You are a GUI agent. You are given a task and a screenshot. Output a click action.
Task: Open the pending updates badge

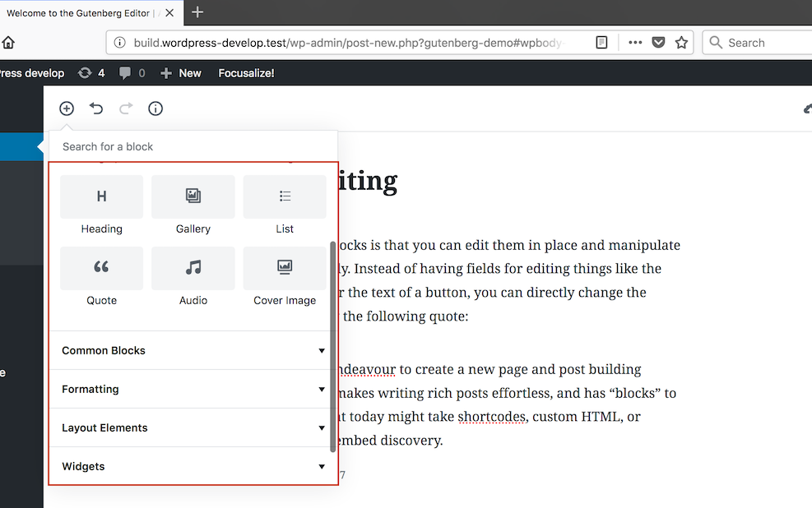coord(91,73)
